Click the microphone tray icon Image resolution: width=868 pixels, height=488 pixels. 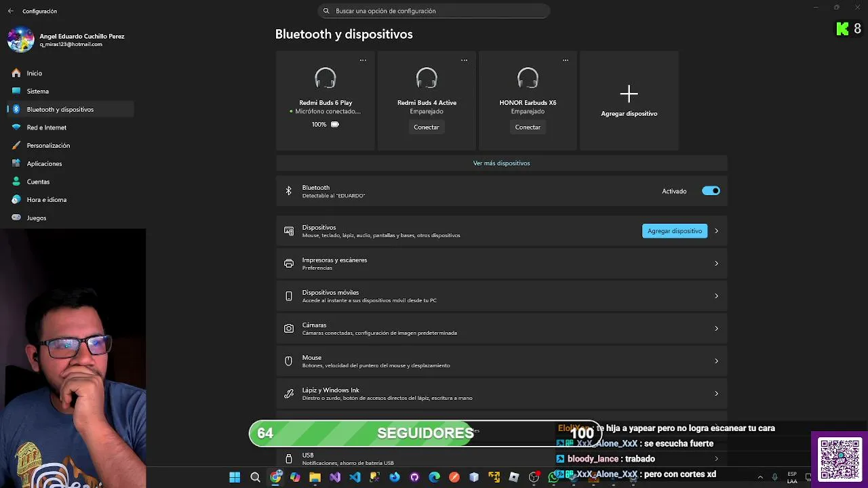click(x=775, y=477)
